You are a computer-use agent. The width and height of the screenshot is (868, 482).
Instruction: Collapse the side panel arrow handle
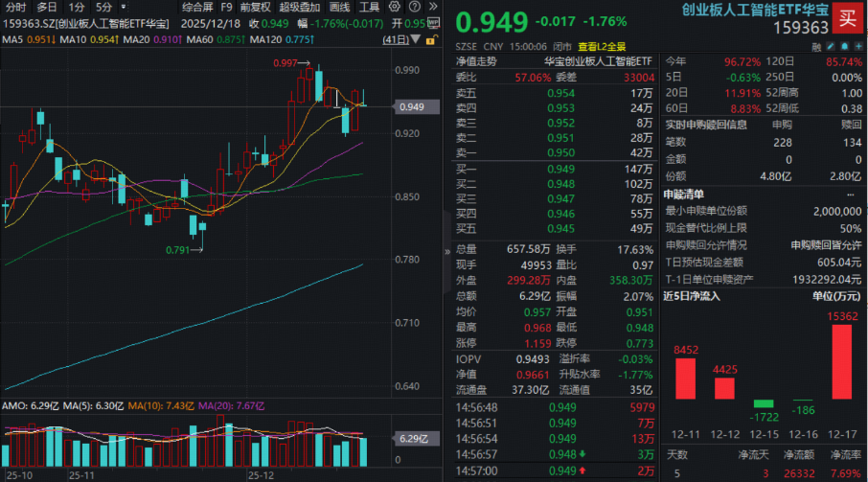[x=447, y=252]
